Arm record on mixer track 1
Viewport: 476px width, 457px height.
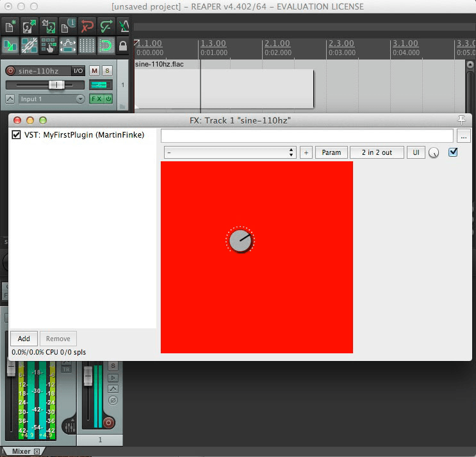(x=109, y=422)
